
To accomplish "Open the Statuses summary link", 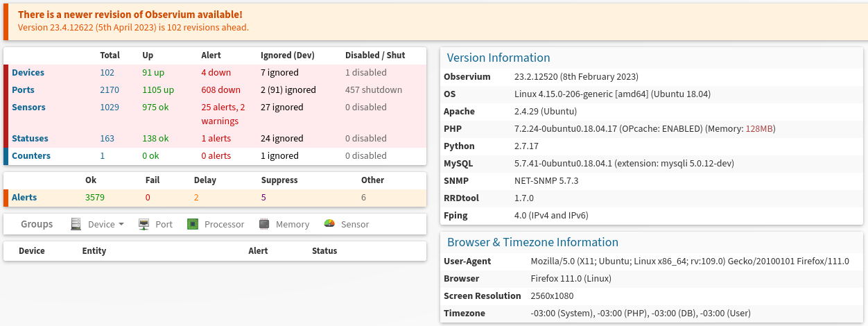I will click(30, 139).
